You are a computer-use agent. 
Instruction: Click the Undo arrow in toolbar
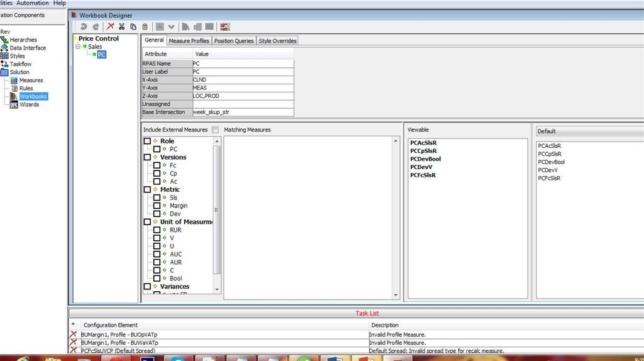[x=84, y=26]
